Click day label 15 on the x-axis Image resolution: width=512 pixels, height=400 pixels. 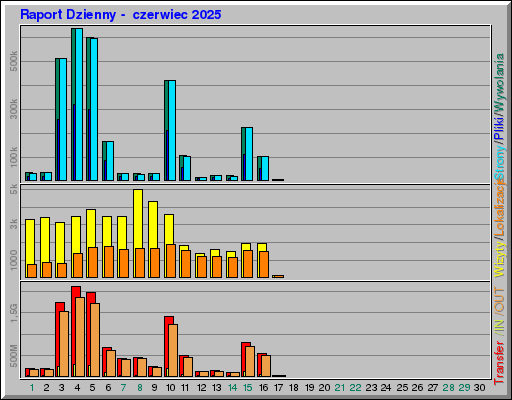[x=247, y=388]
